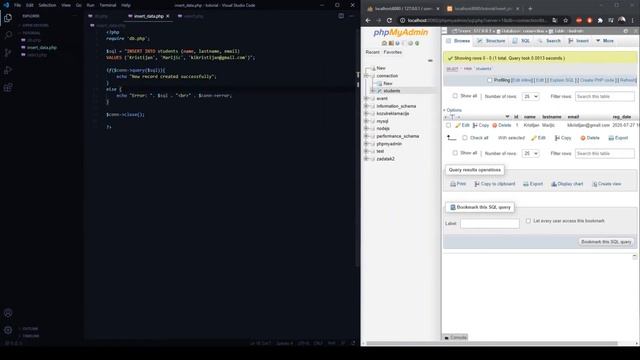The height and width of the screenshot is (360, 640).
Task: Open Run and Debug in VS Code activity bar
Action: click(x=8, y=70)
